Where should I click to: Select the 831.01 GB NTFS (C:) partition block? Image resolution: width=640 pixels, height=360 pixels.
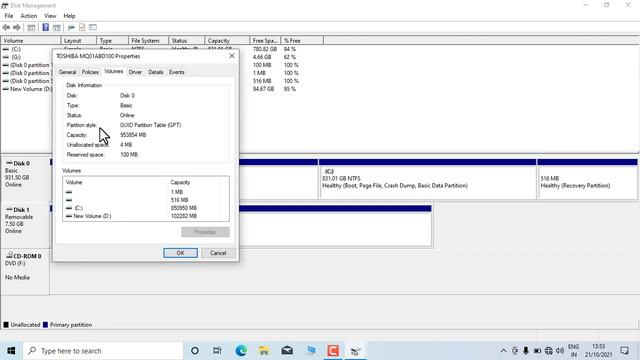(x=427, y=179)
